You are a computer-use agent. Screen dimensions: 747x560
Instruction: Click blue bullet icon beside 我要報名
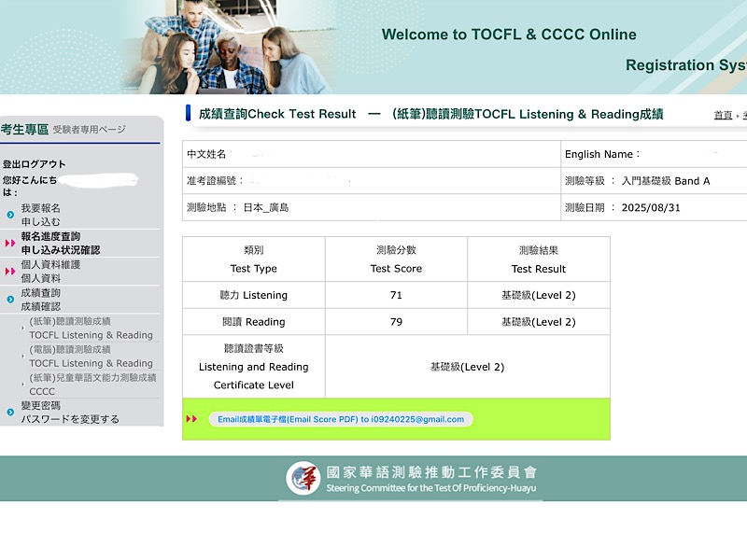coord(10,216)
